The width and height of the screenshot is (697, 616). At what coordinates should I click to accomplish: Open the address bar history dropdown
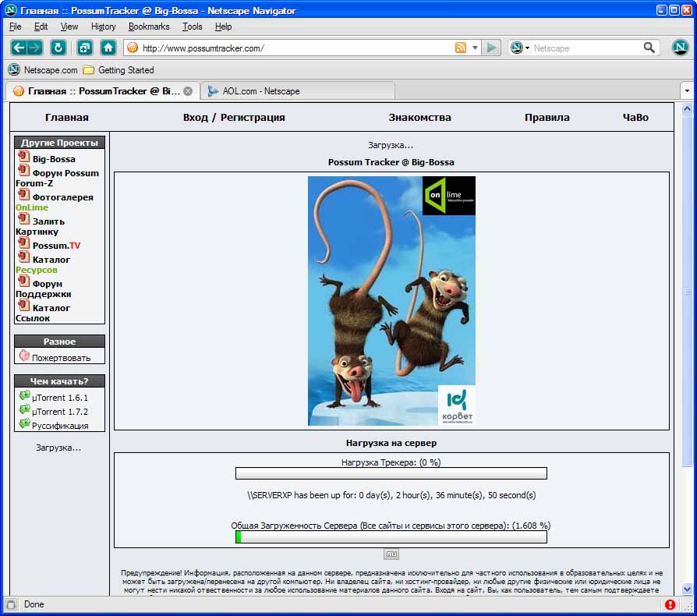[475, 48]
